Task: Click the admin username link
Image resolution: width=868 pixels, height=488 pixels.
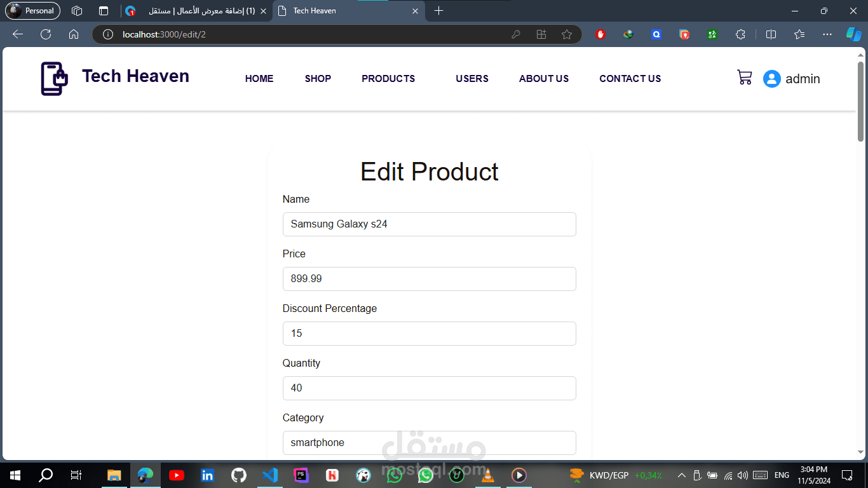Action: (803, 79)
